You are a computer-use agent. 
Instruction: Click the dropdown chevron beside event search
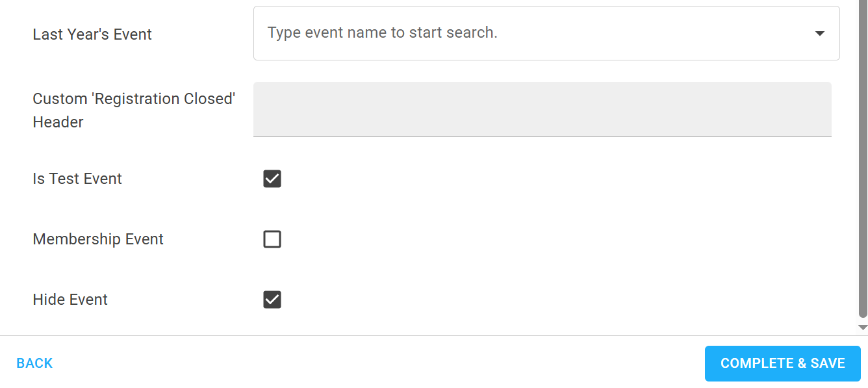819,32
